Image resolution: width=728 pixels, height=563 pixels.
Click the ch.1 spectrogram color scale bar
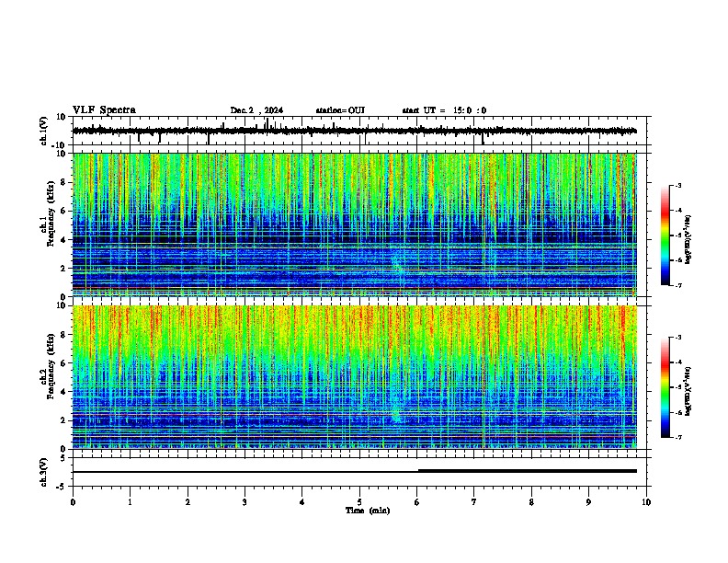(x=665, y=236)
